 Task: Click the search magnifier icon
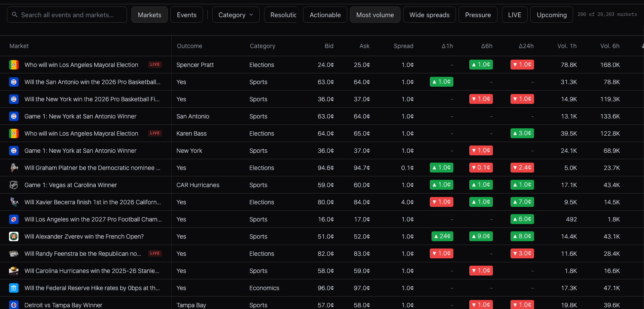(15, 15)
